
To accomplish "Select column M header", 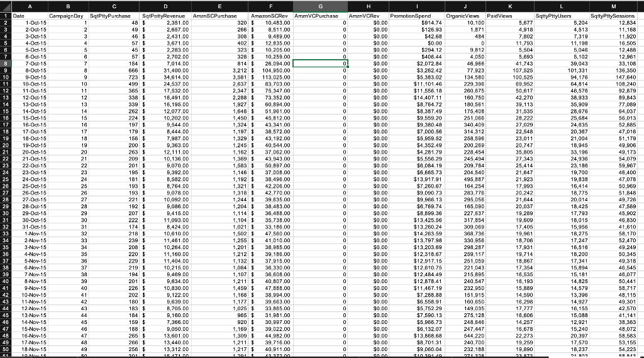I will pyautogui.click(x=614, y=6).
